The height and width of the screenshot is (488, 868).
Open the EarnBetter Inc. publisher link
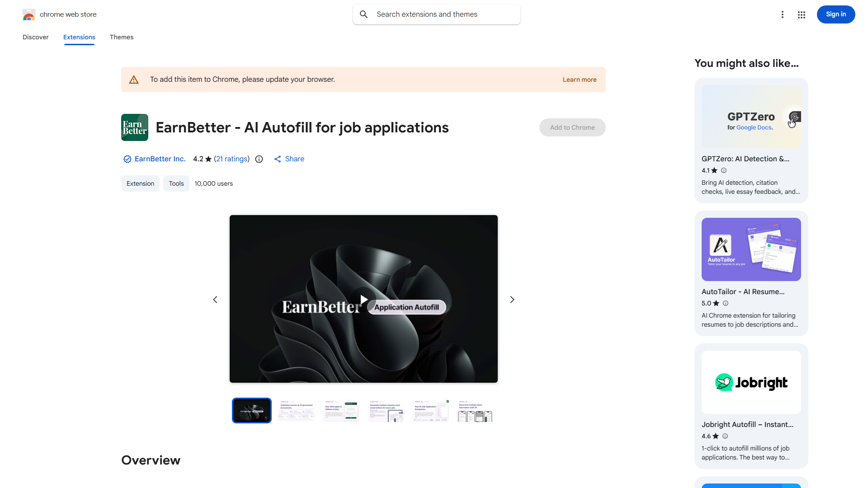click(x=160, y=159)
